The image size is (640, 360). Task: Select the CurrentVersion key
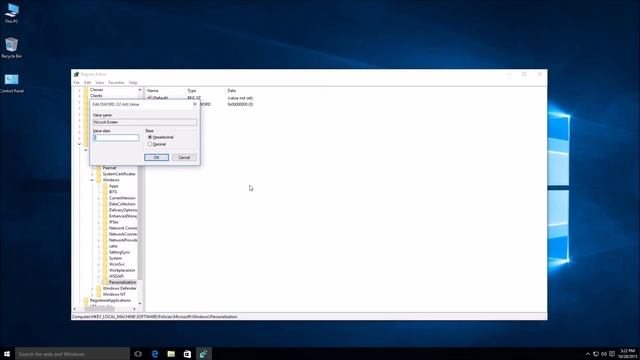coord(122,198)
